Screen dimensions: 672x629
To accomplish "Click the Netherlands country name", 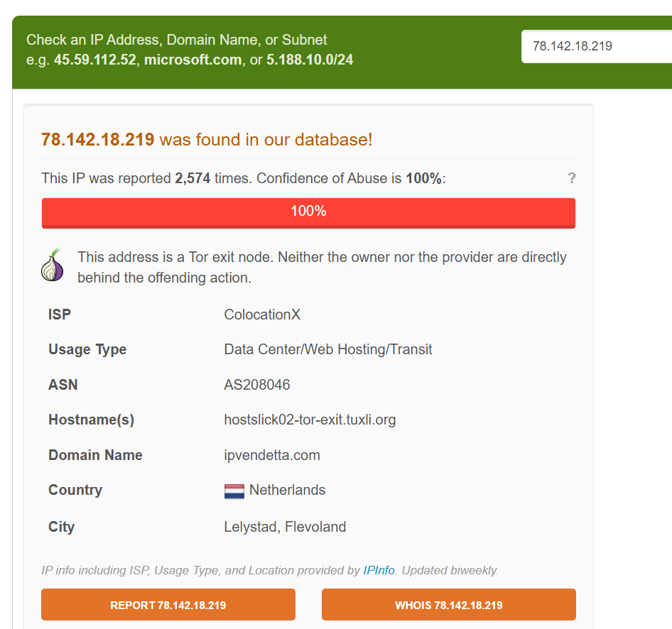I will click(x=287, y=490).
